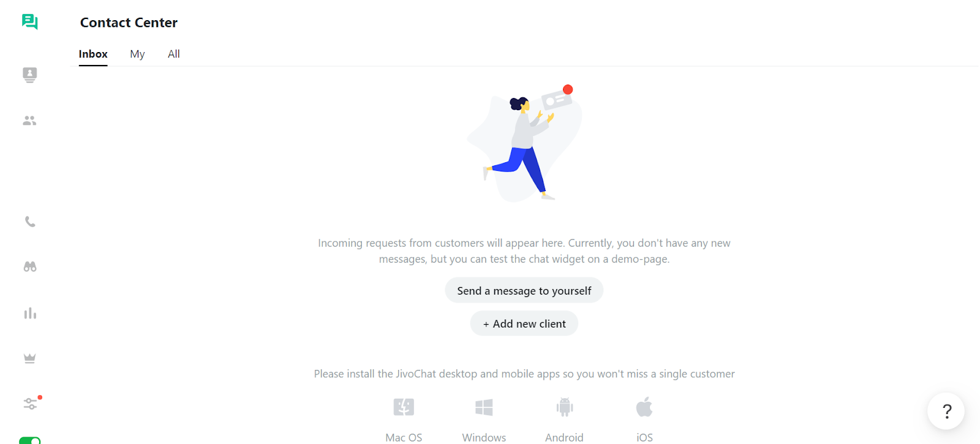Screen dimensions: 980x444
Task: Open the help question mark button
Action: (x=946, y=411)
